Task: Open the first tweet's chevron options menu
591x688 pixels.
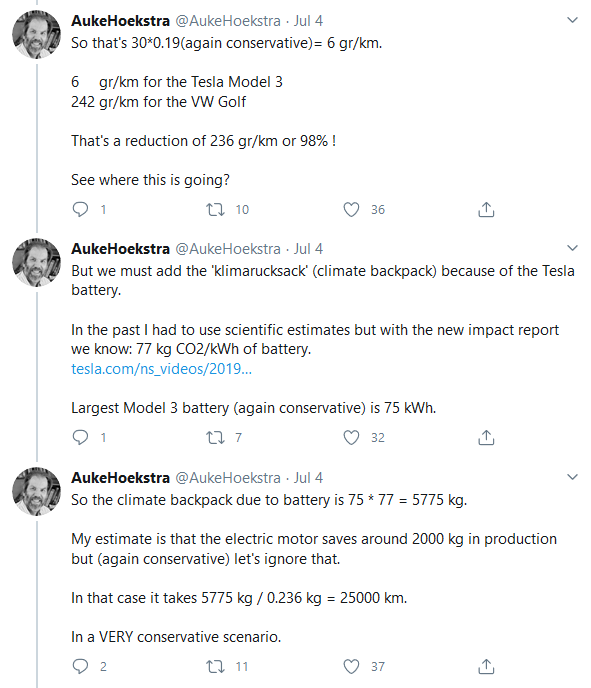Action: pos(572,20)
